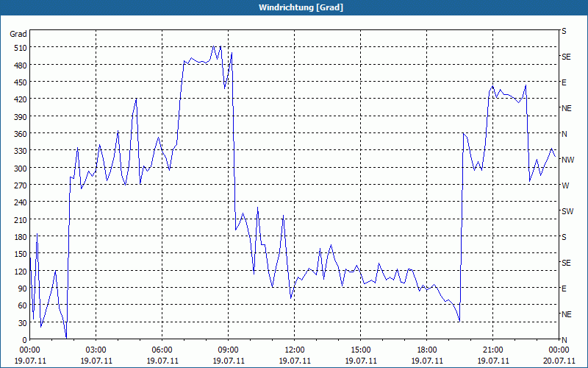
Task: Select the 210 y-axis value
Action: 21,220
